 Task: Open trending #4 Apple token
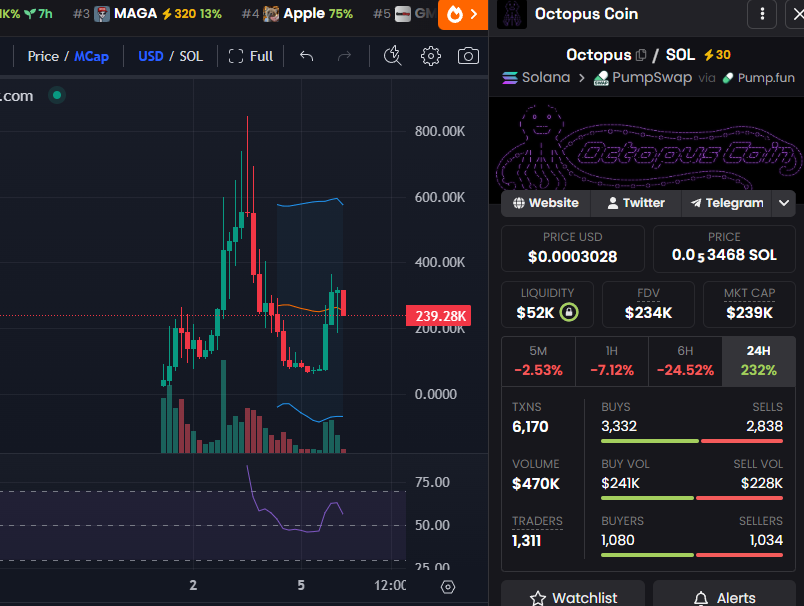[x=297, y=14]
